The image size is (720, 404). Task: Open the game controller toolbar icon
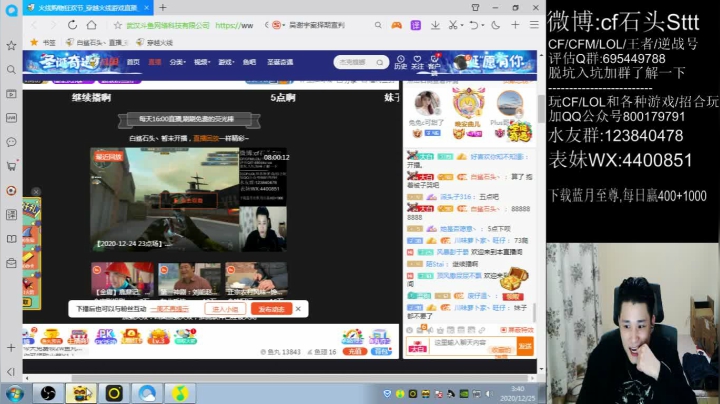tap(396, 25)
